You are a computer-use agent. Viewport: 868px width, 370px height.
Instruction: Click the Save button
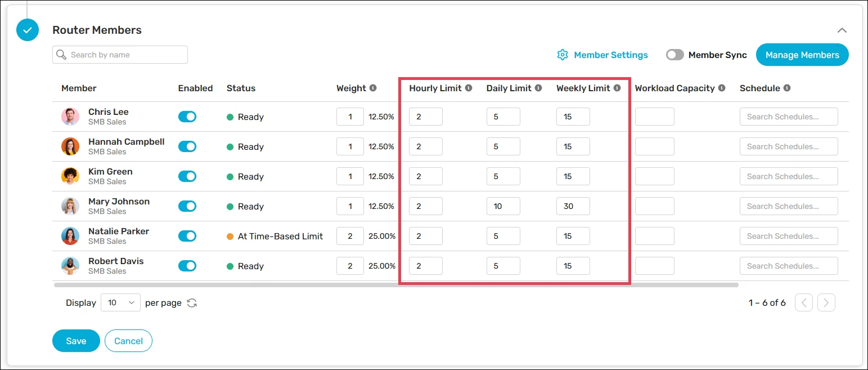(x=76, y=341)
